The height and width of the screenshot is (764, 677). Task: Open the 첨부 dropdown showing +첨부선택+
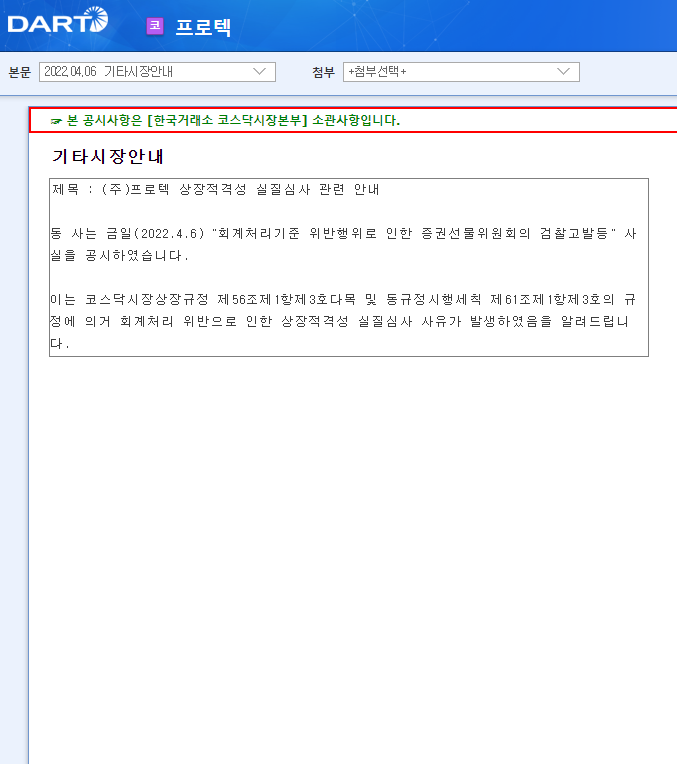click(x=461, y=72)
